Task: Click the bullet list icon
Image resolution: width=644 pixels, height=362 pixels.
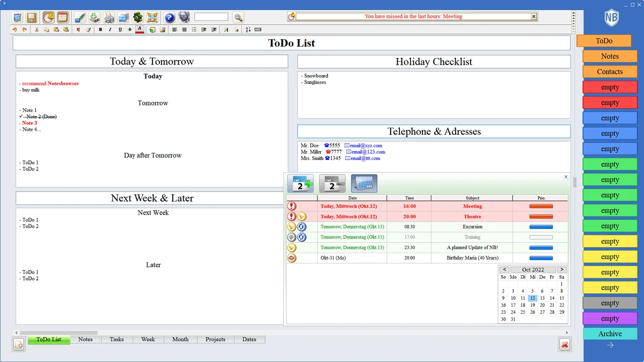Action: point(194,29)
